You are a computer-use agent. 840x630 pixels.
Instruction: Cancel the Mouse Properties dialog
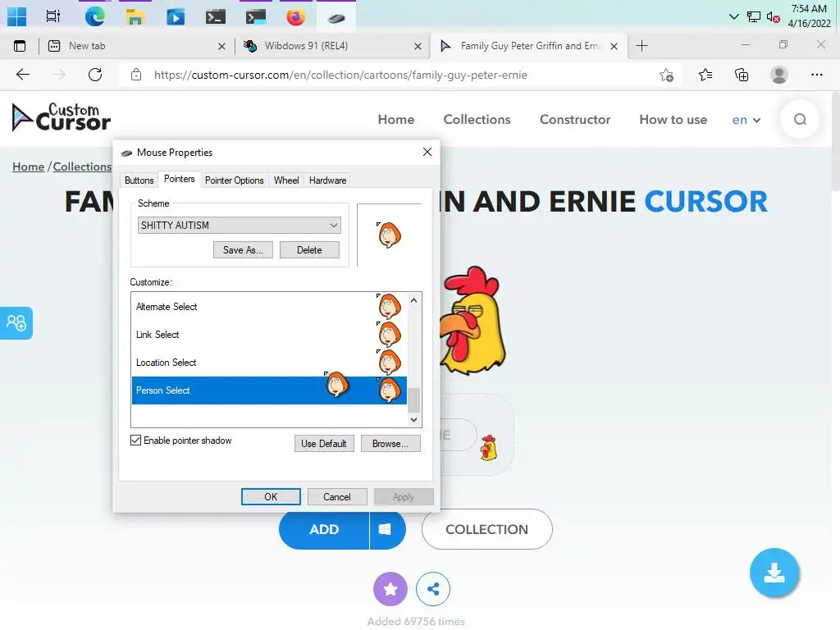click(x=337, y=497)
